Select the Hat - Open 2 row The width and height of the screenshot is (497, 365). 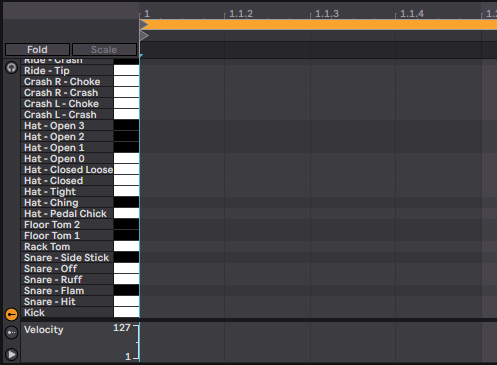tap(67, 137)
